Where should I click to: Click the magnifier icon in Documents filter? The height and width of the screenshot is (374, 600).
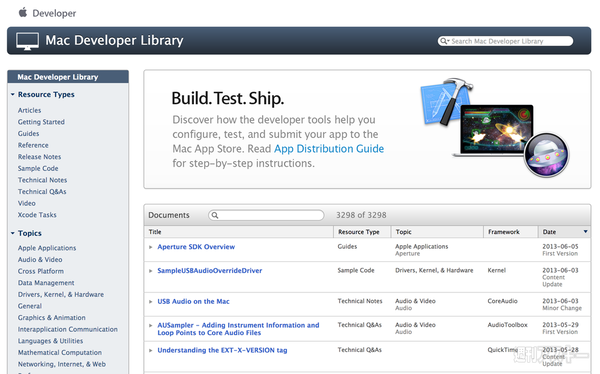(x=215, y=215)
